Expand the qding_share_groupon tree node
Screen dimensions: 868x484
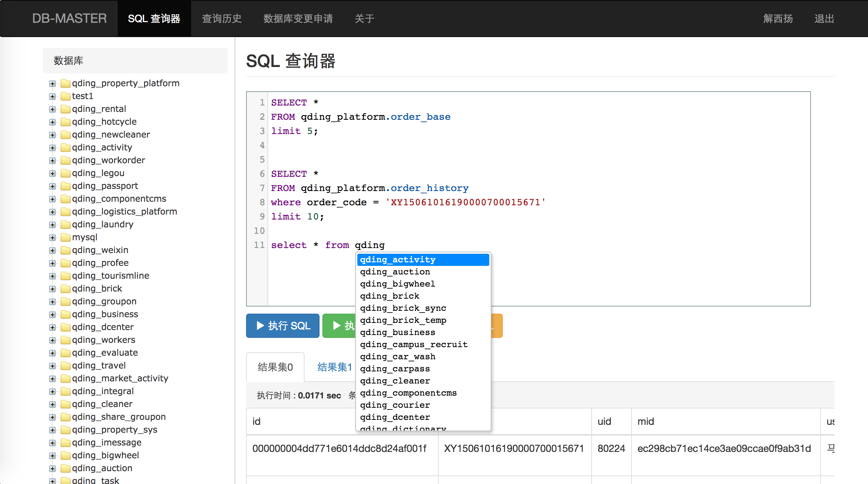click(52, 417)
